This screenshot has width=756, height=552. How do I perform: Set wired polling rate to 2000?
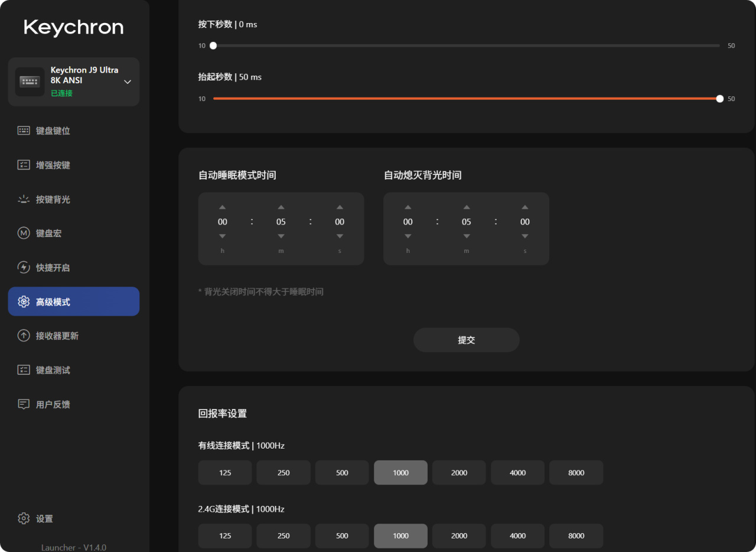pos(459,473)
